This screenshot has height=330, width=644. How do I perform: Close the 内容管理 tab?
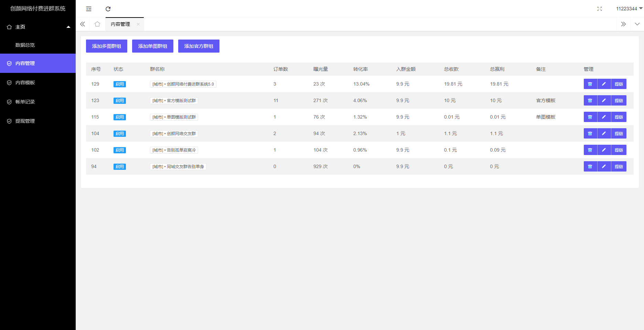(x=138, y=24)
